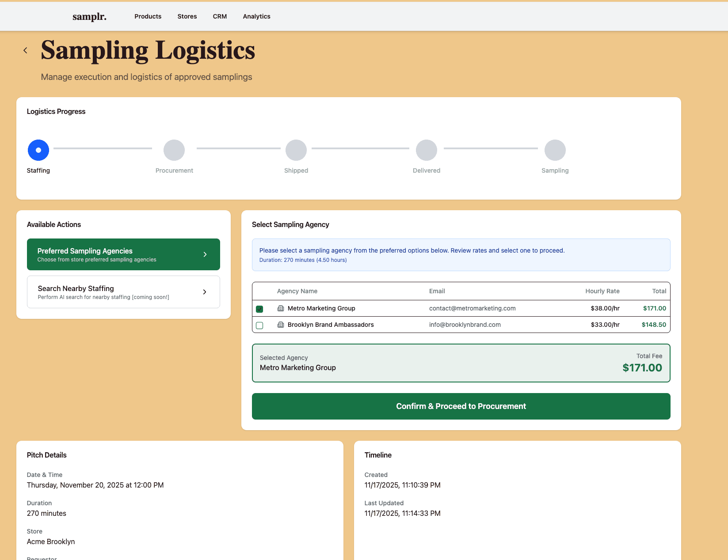The width and height of the screenshot is (728, 560).
Task: Click the back arrow beside Sampling Logistics
Action: [x=25, y=50]
